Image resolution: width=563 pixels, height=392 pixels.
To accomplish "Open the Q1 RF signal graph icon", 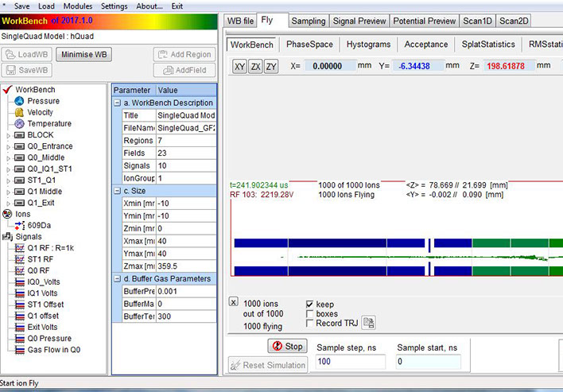I will coord(20,247).
